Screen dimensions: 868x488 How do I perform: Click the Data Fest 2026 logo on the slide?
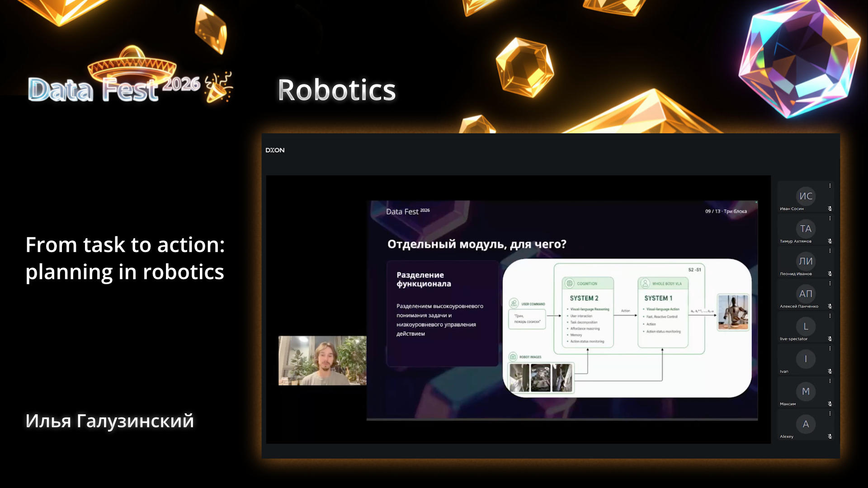click(x=408, y=211)
